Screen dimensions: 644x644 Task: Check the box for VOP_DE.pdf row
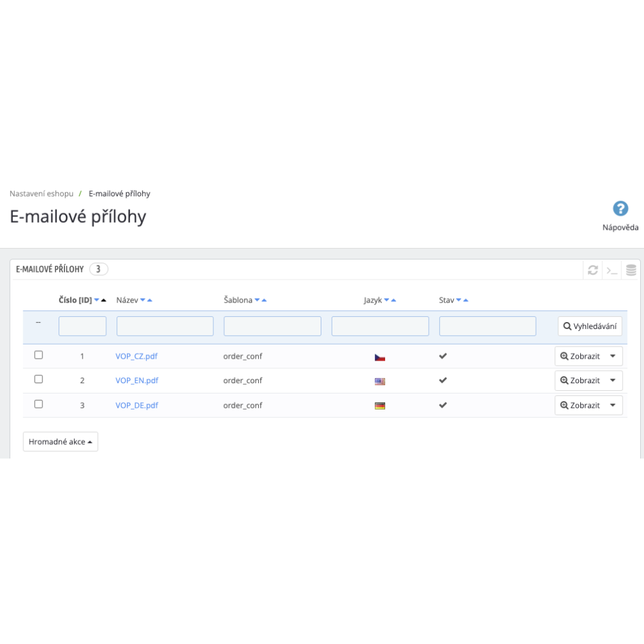[39, 404]
